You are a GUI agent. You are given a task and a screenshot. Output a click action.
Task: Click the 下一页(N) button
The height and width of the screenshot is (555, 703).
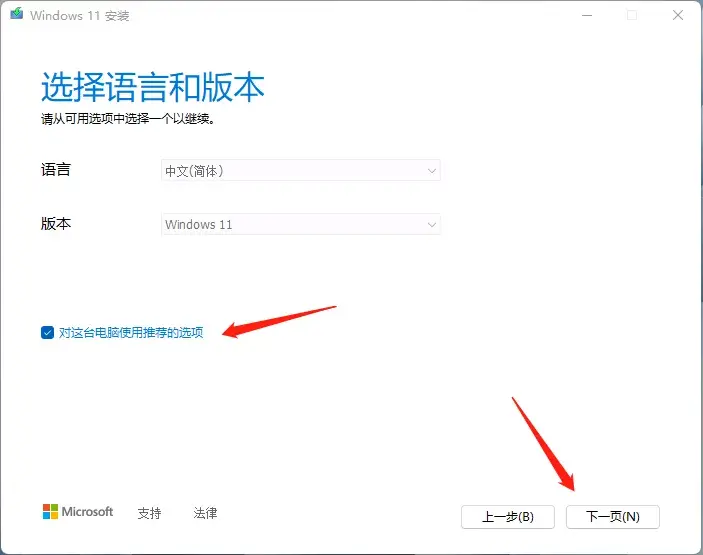pos(612,517)
